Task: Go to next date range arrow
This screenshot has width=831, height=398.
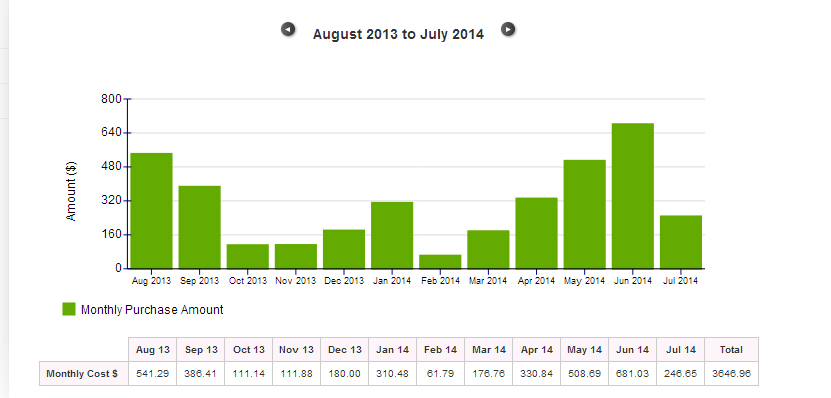Action: click(508, 29)
